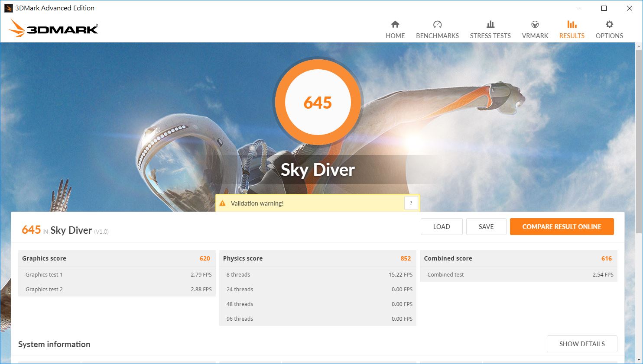The width and height of the screenshot is (643, 364).
Task: Click the VRMark logo icon
Action: (x=535, y=24)
